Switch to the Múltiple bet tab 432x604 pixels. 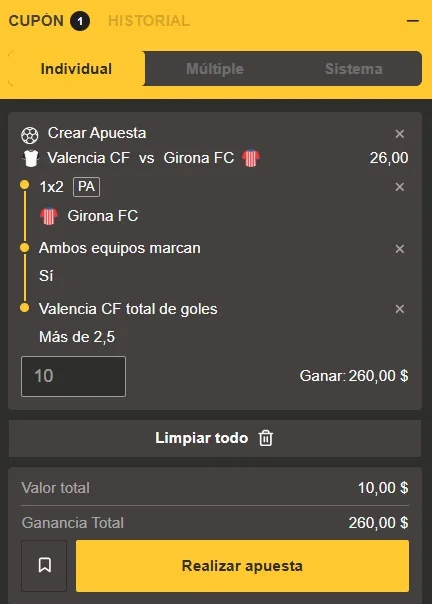(x=215, y=69)
